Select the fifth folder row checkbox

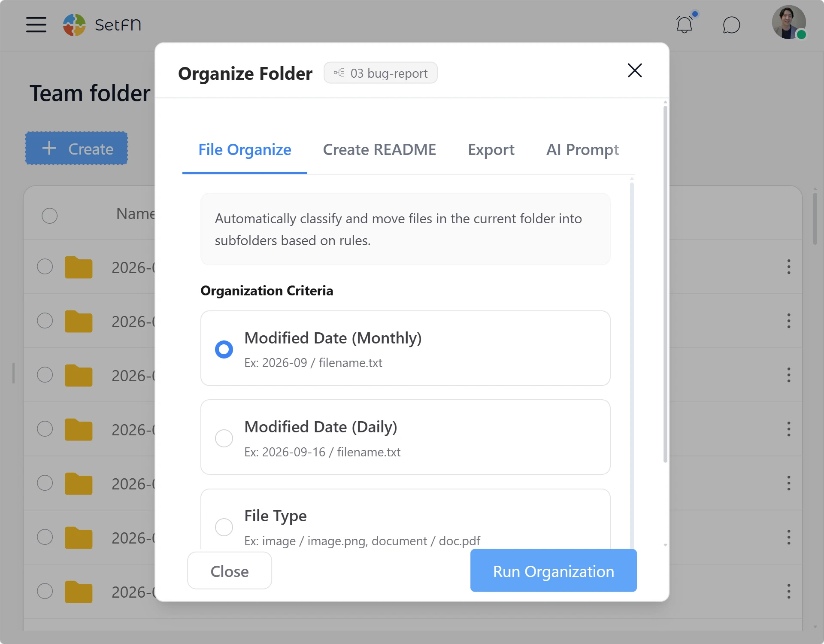pos(45,483)
